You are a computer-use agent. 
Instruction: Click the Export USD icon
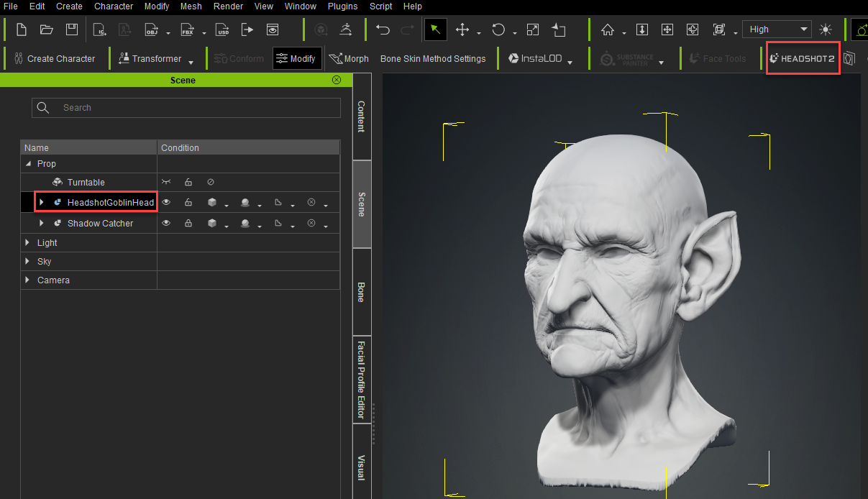(222, 29)
